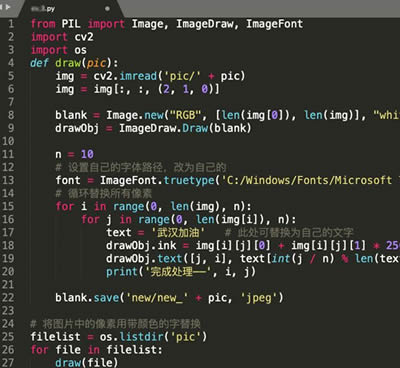Click line number 1 in the gutter
Image resolution: width=400 pixels, height=368 pixels.
tap(11, 24)
